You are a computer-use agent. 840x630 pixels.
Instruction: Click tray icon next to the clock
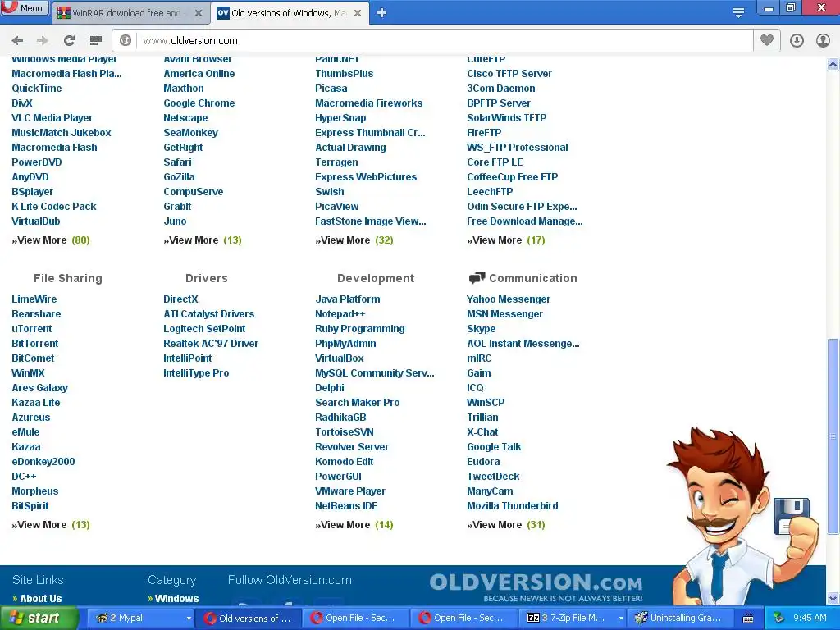pyautogui.click(x=779, y=618)
